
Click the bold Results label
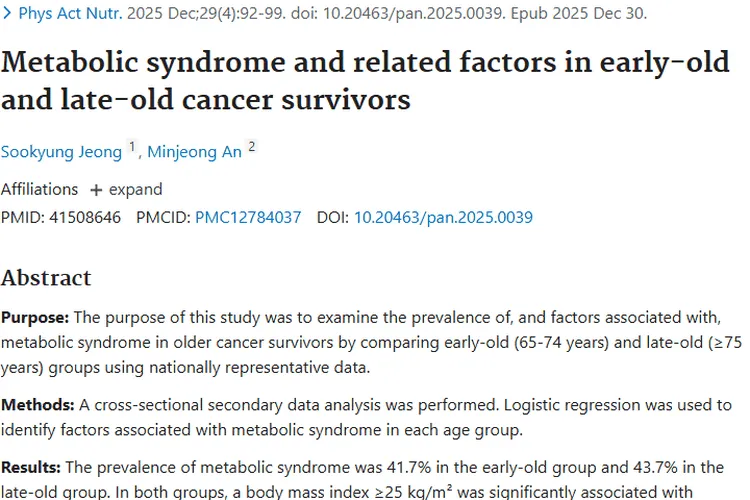click(34, 465)
